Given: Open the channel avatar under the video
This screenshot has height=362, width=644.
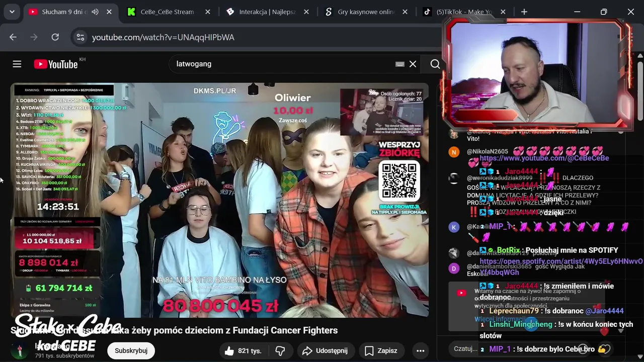Looking at the screenshot, I should [20, 351].
